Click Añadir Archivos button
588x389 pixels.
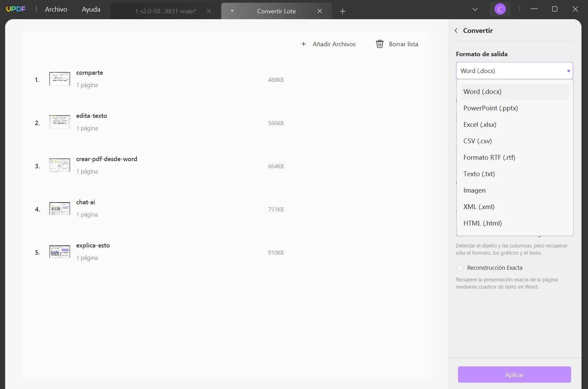pyautogui.click(x=328, y=44)
